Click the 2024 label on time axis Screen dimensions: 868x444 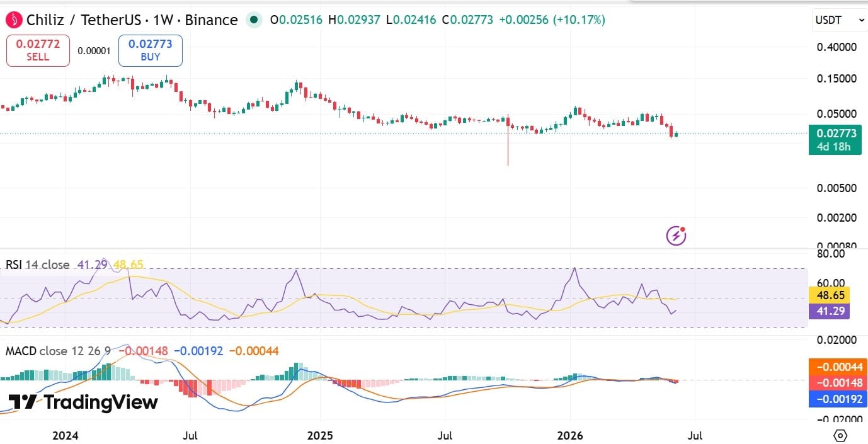(x=66, y=436)
